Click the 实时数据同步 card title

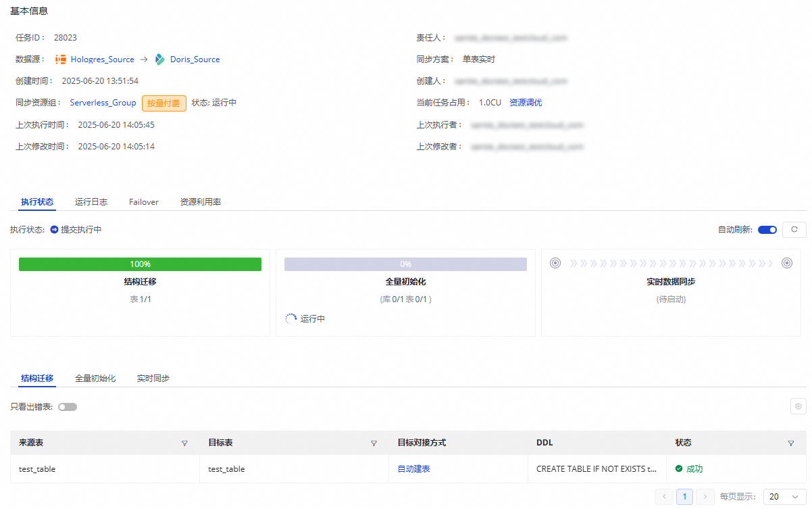671,281
